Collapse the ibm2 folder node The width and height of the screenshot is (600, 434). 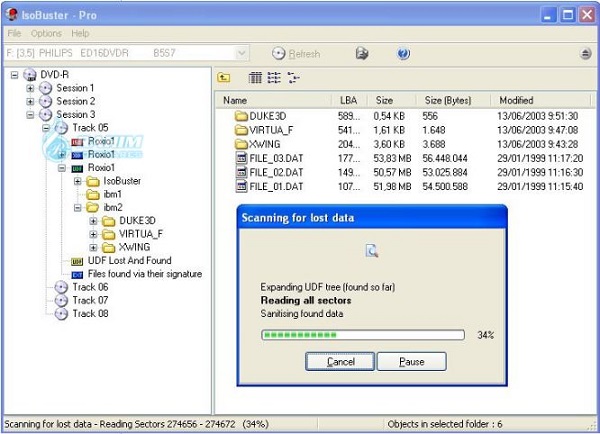pyautogui.click(x=77, y=207)
